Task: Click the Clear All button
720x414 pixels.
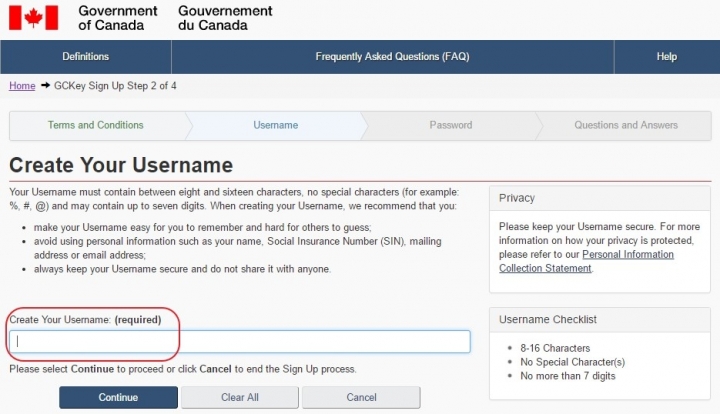Action: [240, 397]
